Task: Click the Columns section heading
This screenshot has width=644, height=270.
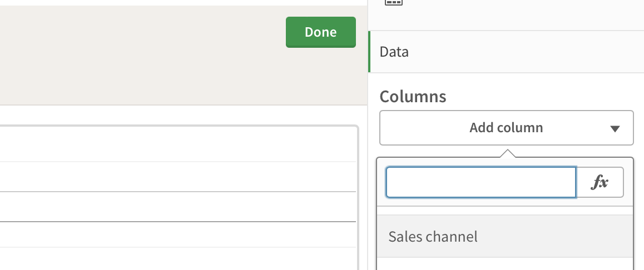Action: [x=413, y=97]
